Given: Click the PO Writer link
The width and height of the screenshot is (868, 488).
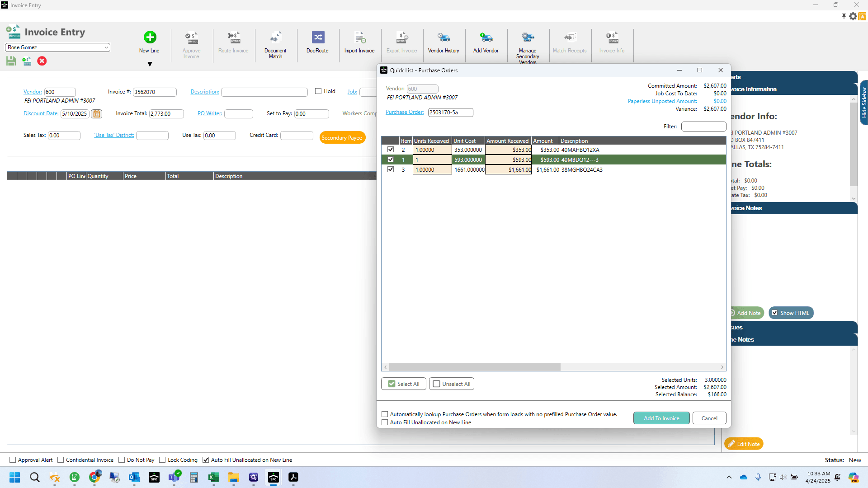Looking at the screenshot, I should click(210, 113).
